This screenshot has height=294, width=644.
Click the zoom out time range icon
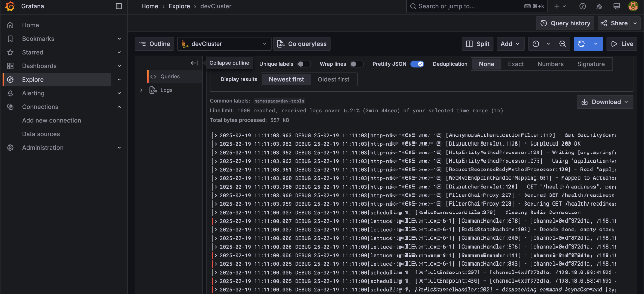pyautogui.click(x=562, y=44)
